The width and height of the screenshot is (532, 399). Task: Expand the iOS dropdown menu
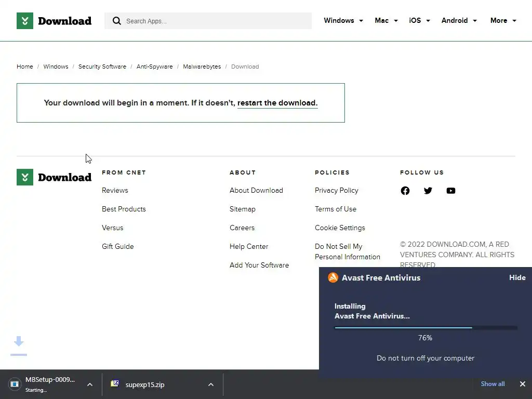(419, 20)
